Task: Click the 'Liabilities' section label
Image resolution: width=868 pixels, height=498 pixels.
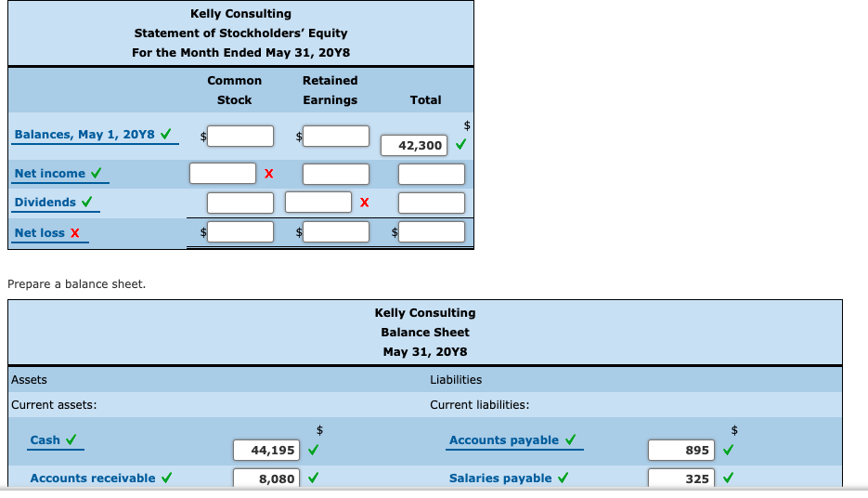Action: pos(456,380)
